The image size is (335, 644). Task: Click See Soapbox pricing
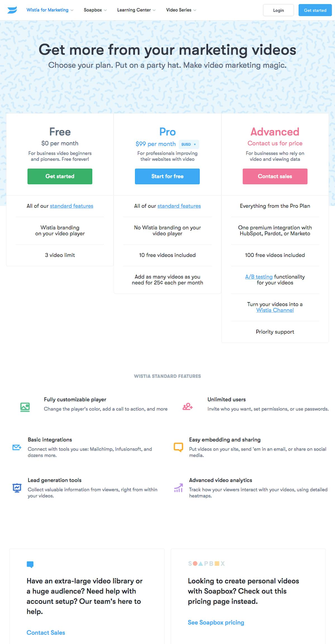click(x=216, y=622)
